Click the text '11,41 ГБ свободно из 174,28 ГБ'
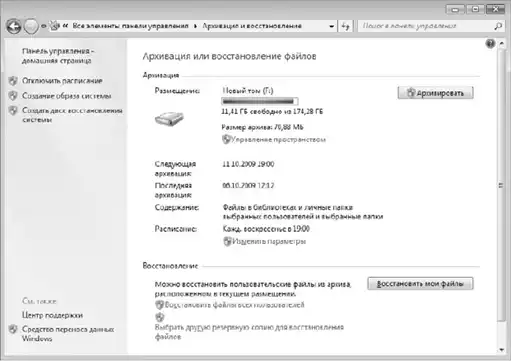Viewport: 511px width, 361px height. point(272,111)
